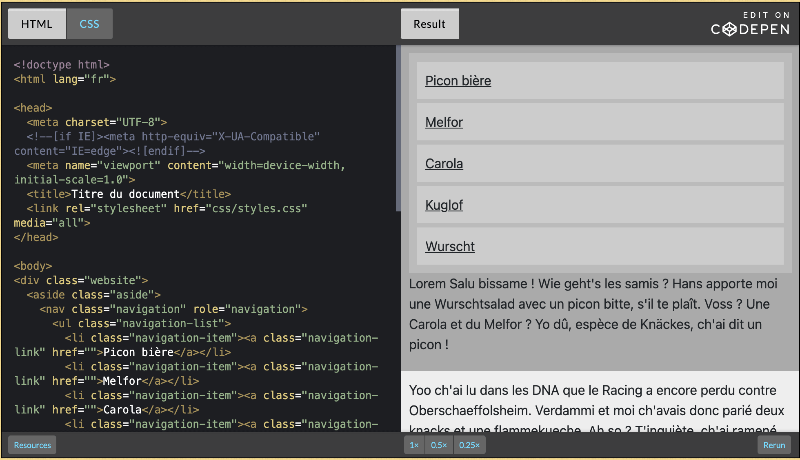Click the </head> closing tag line

36,237
